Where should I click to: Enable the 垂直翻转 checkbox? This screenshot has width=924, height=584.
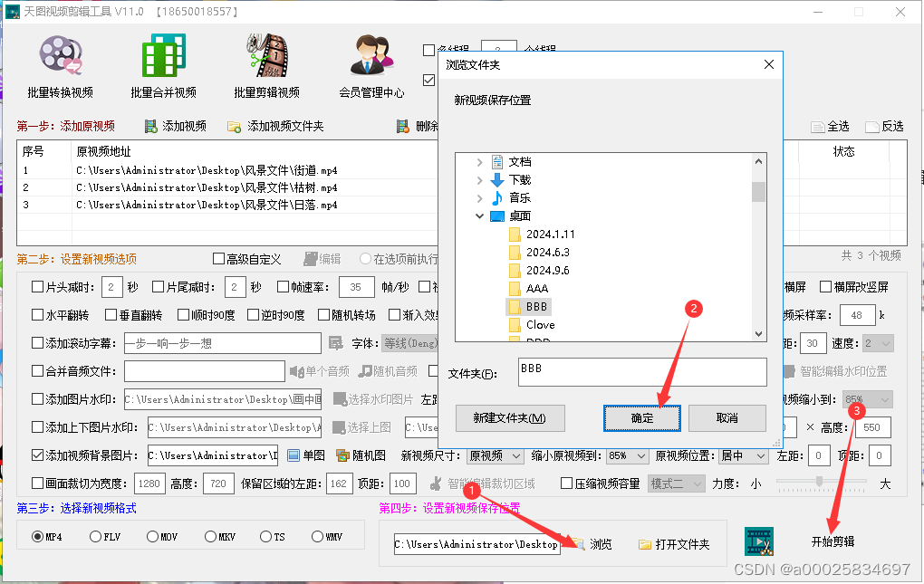[111, 315]
